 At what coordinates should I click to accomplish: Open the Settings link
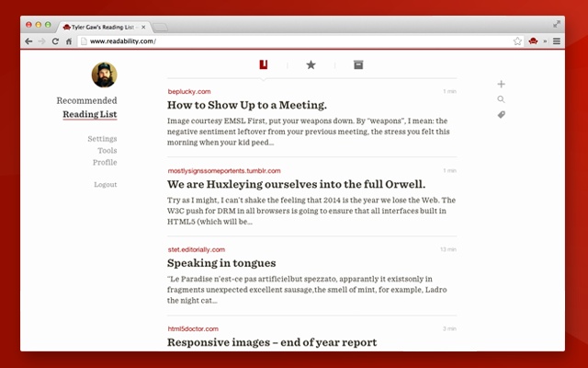tap(102, 139)
